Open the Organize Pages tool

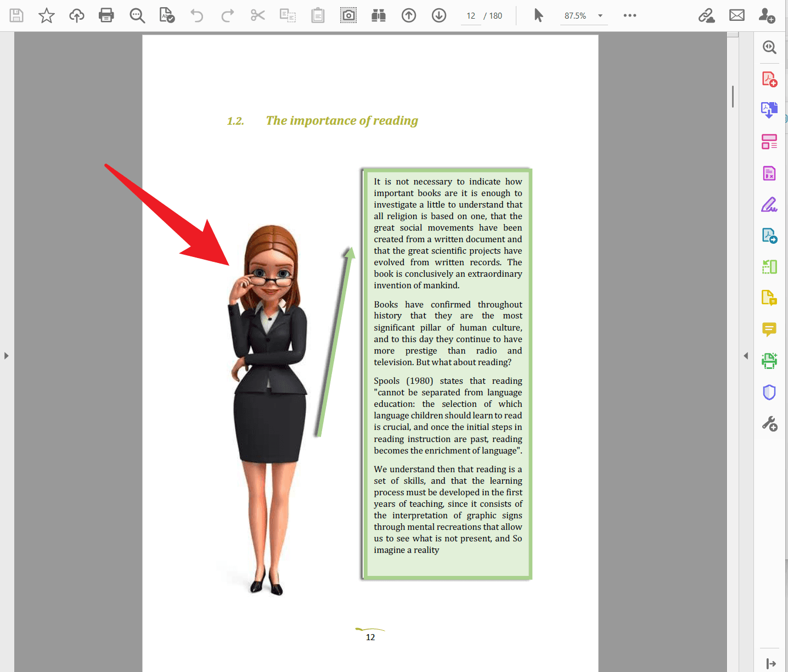point(769,142)
